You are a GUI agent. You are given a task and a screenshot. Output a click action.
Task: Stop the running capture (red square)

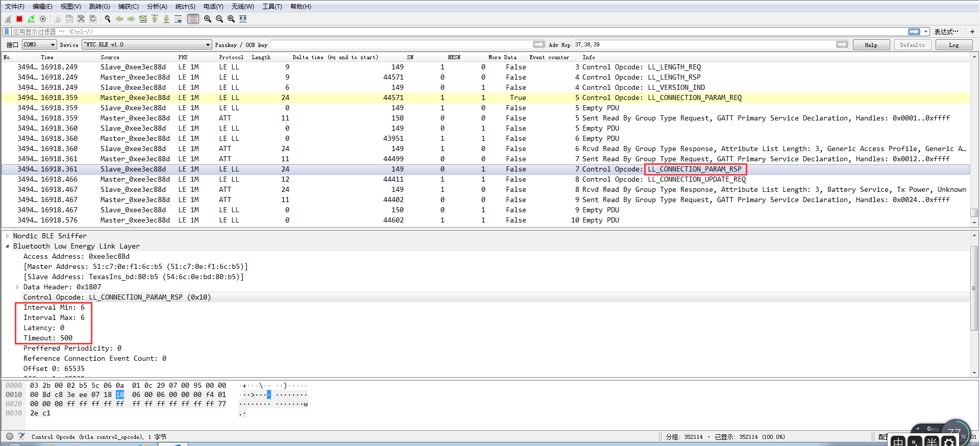click(19, 19)
